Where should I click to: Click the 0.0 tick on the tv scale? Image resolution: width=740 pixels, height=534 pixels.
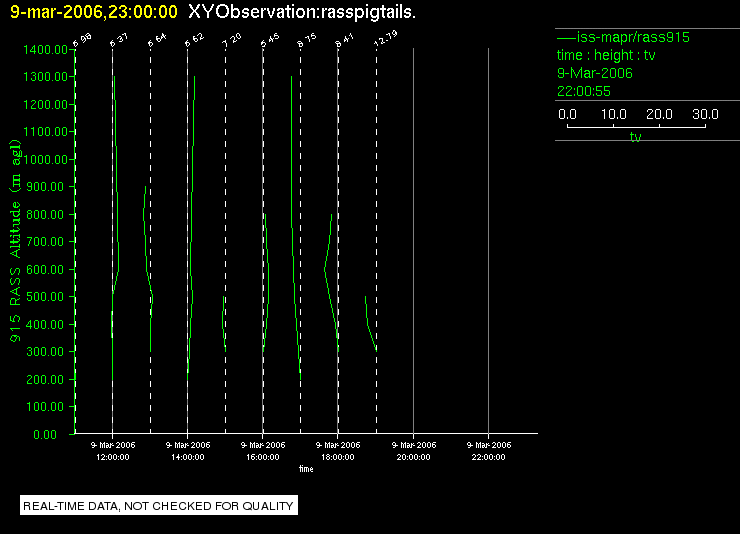coord(567,114)
